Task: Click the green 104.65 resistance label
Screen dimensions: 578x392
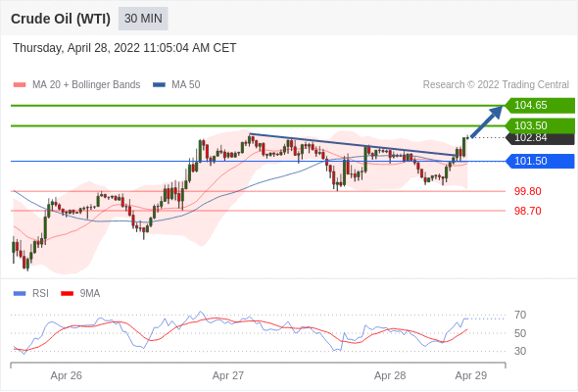Action: click(x=540, y=105)
